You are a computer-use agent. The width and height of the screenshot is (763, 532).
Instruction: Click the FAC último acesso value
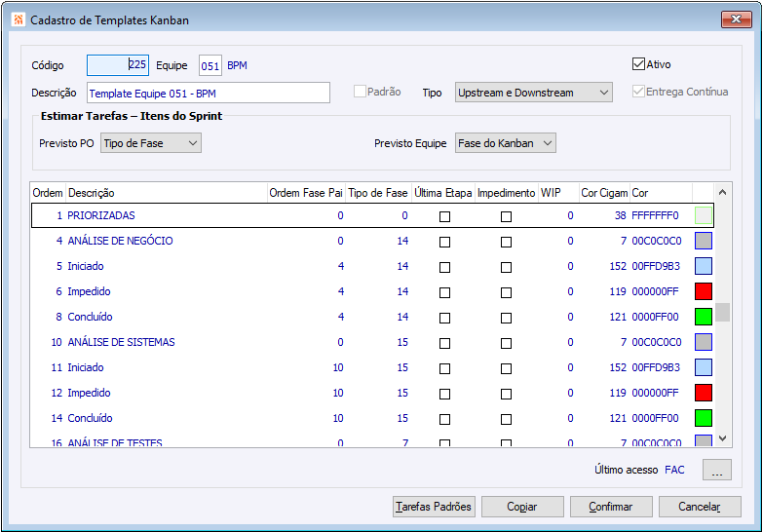coord(674,470)
